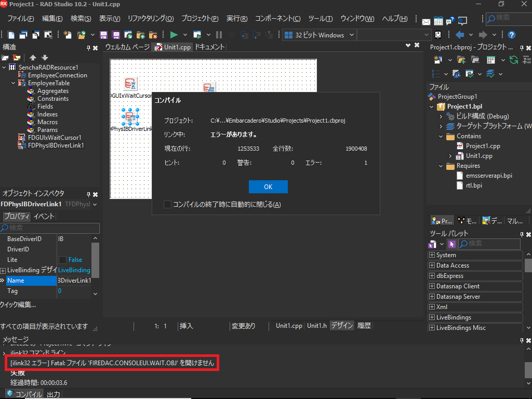This screenshot has height=399, width=532.
Task: Disable automatic close after compile checkbox
Action: [x=168, y=204]
